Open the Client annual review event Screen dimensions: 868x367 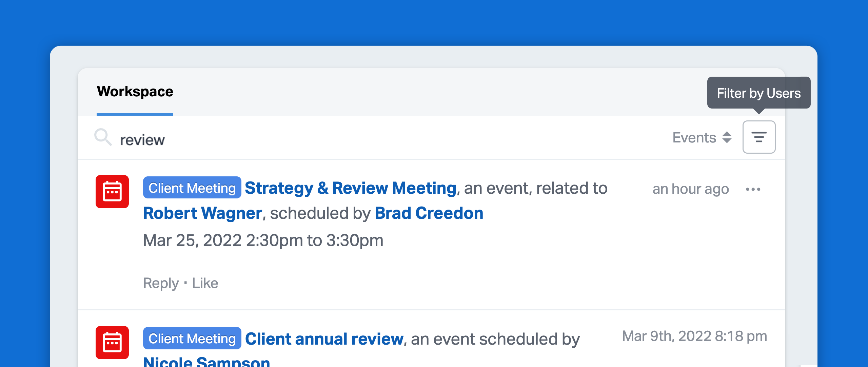tap(324, 339)
